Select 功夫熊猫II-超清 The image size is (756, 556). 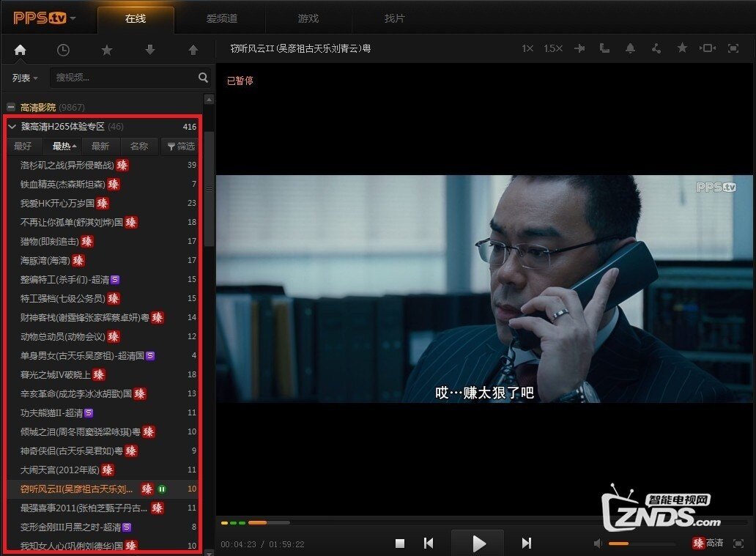point(104,412)
